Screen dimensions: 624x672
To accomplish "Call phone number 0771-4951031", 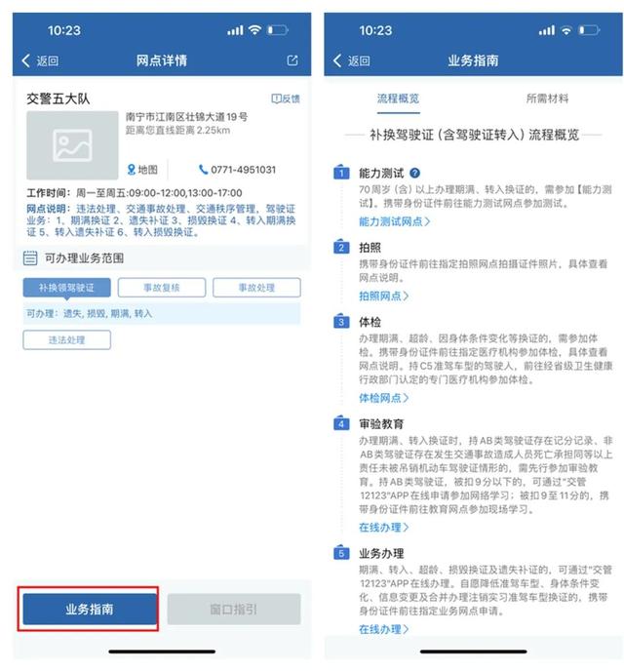I will point(237,170).
